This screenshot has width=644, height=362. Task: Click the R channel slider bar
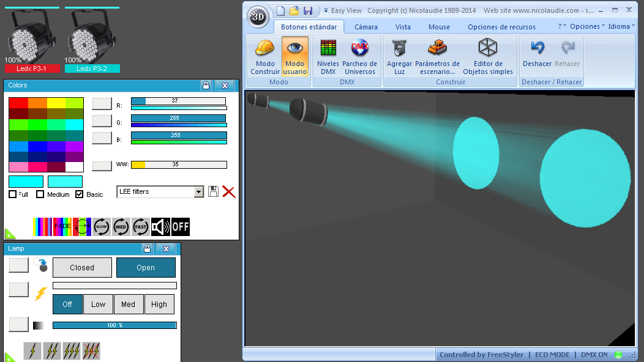(x=179, y=101)
